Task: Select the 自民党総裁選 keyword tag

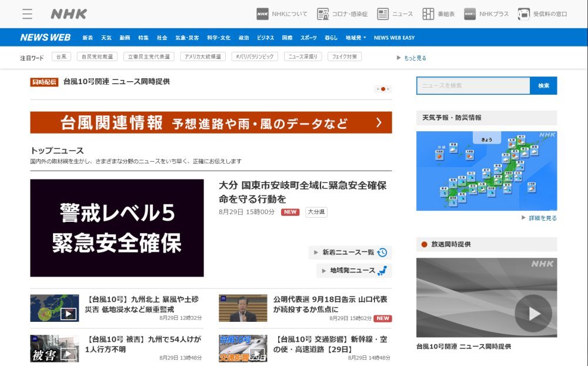Action: pyautogui.click(x=97, y=56)
